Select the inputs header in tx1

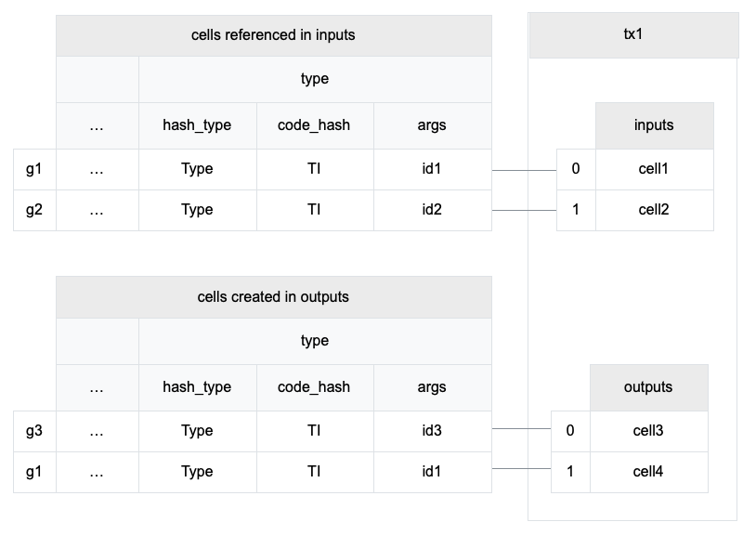tap(654, 125)
